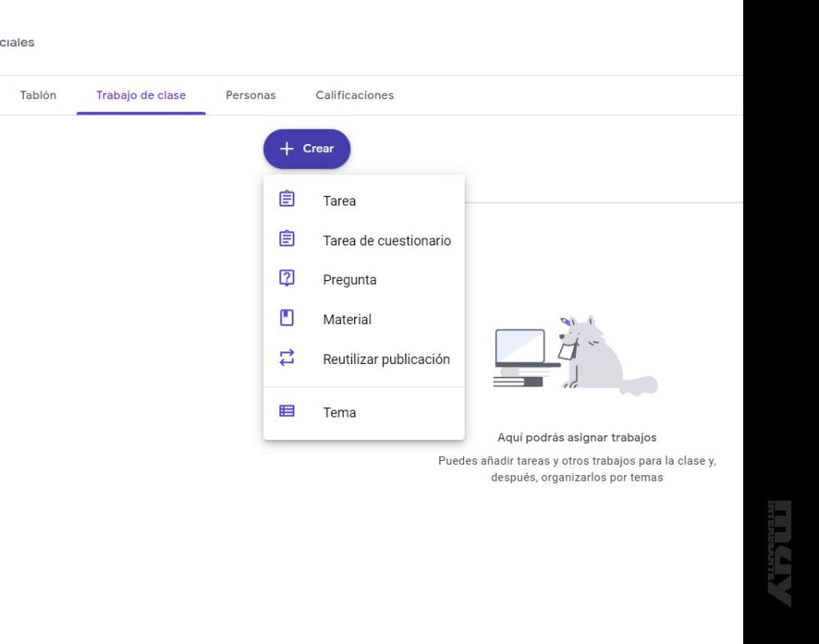The height and width of the screenshot is (644, 819).
Task: Click the watermark logo on black sidebar
Action: click(x=780, y=552)
